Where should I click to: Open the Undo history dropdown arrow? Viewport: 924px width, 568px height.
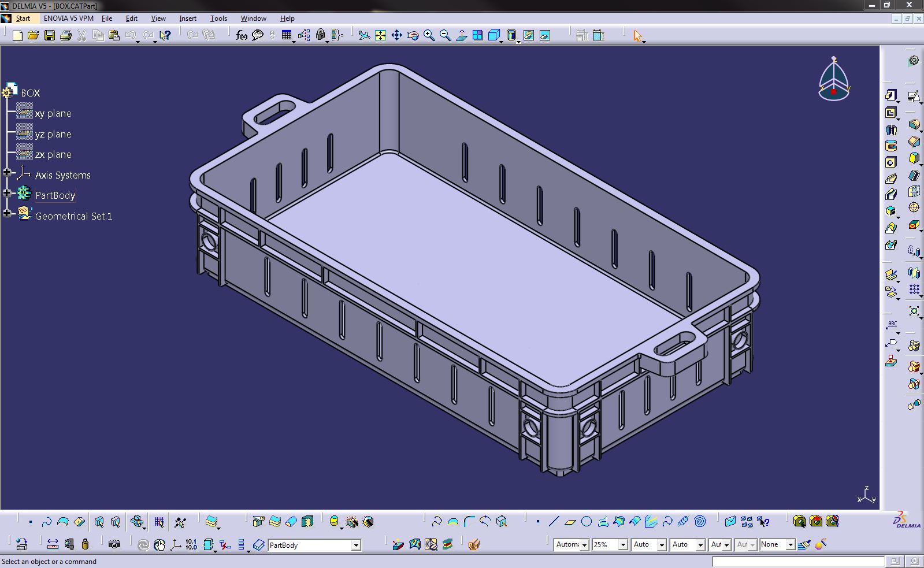138,42
